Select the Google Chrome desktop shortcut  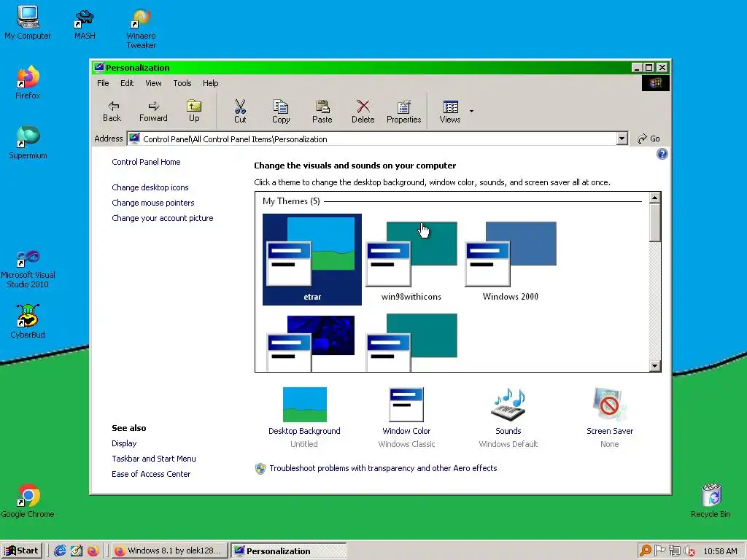pos(28,501)
